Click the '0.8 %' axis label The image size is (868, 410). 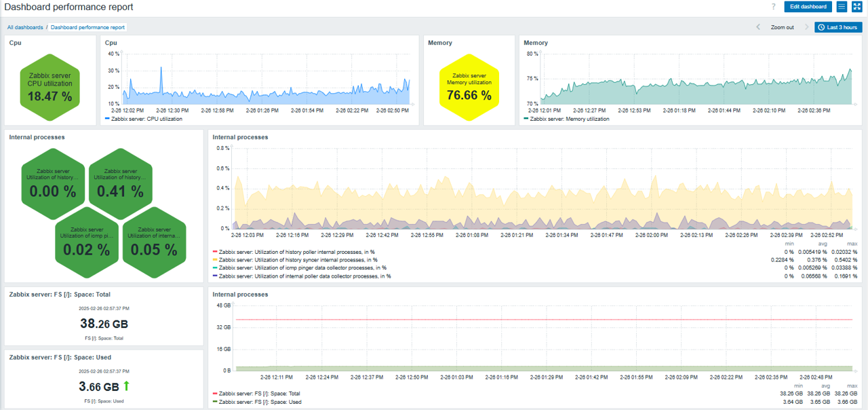[222, 147]
